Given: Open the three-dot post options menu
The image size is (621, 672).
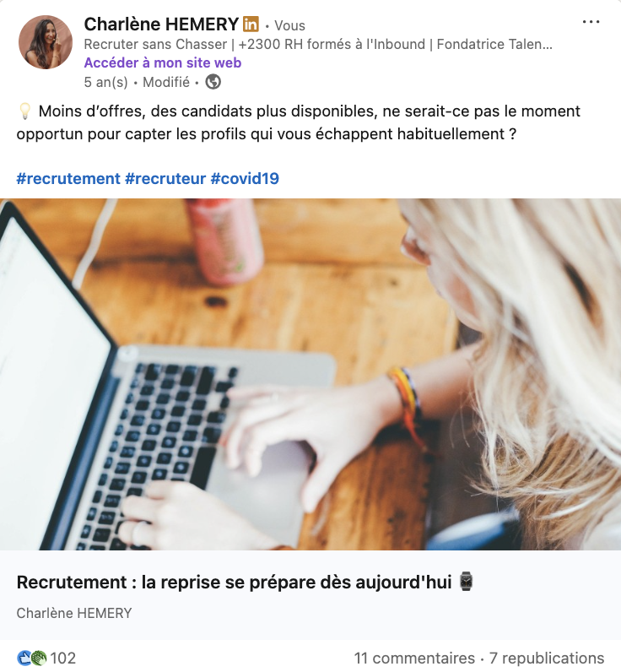Looking at the screenshot, I should 591,22.
